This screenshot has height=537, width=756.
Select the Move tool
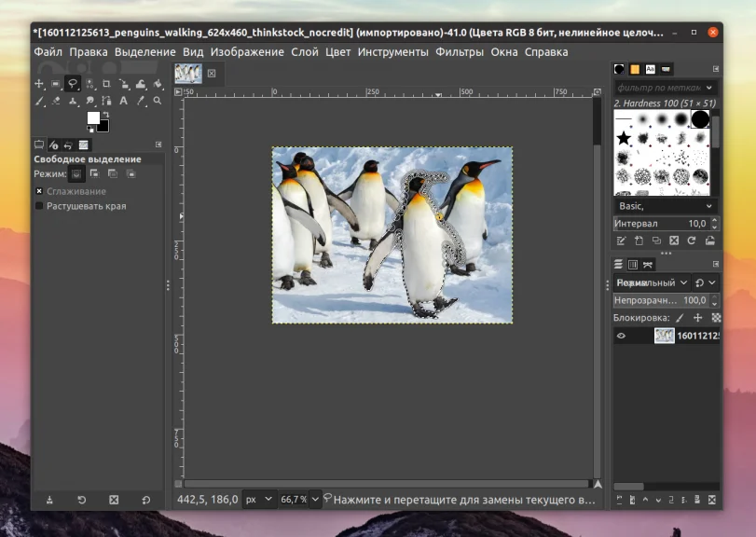(x=38, y=83)
